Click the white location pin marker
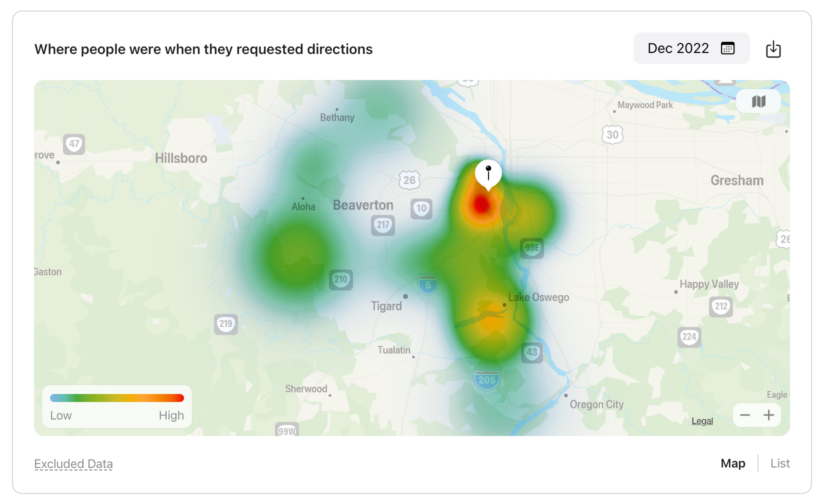 click(488, 175)
